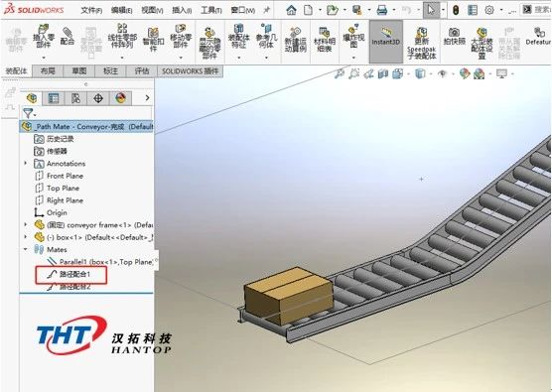Click the Smart Fasteners icon
Image resolution: width=552 pixels, height=392 pixels.
[x=153, y=39]
